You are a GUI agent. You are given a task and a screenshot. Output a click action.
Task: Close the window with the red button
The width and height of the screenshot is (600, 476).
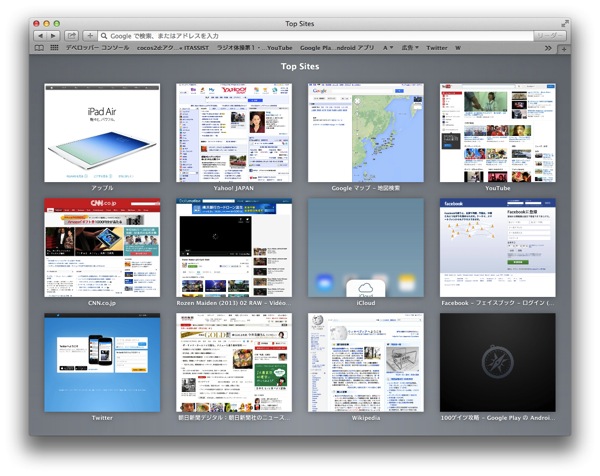(37, 24)
